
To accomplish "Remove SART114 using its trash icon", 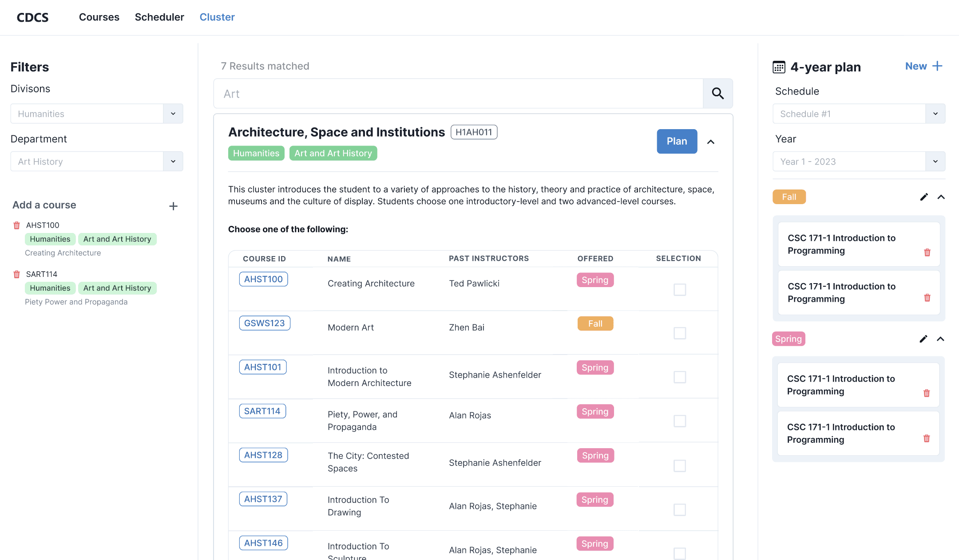I will point(17,274).
